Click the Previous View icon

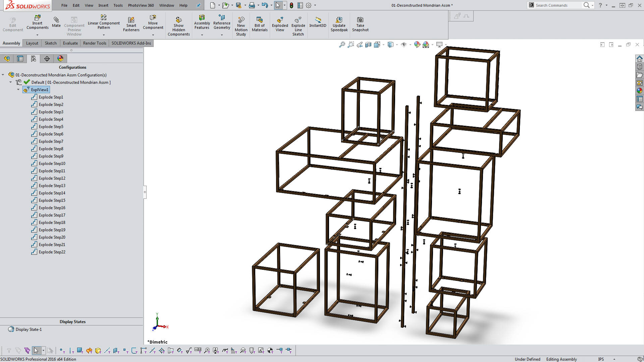point(360,45)
